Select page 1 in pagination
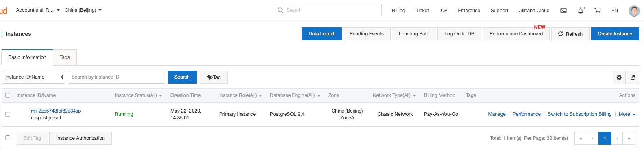This screenshot has width=644, height=157. (605, 139)
